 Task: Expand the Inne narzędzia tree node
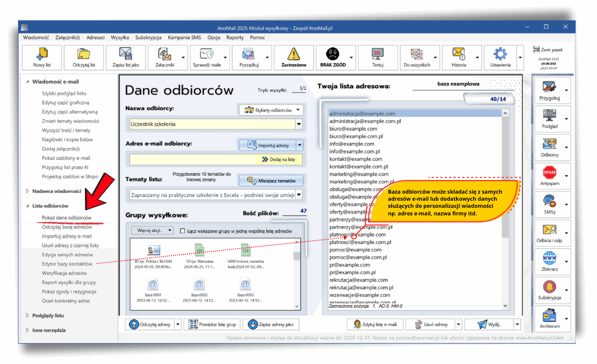pos(27,330)
